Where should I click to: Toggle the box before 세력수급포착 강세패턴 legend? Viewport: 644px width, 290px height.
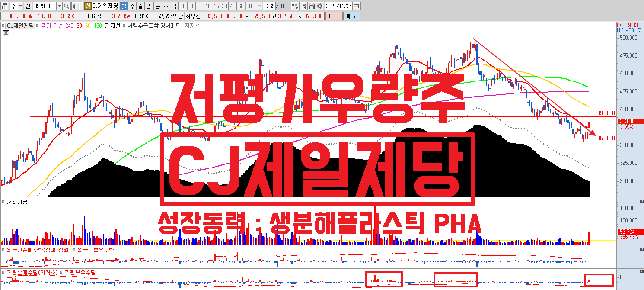pyautogui.click(x=124, y=26)
